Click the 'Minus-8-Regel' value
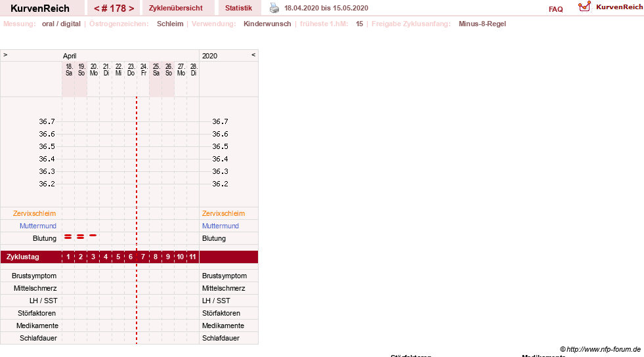Viewport: 644px width, 357px height. tap(482, 24)
